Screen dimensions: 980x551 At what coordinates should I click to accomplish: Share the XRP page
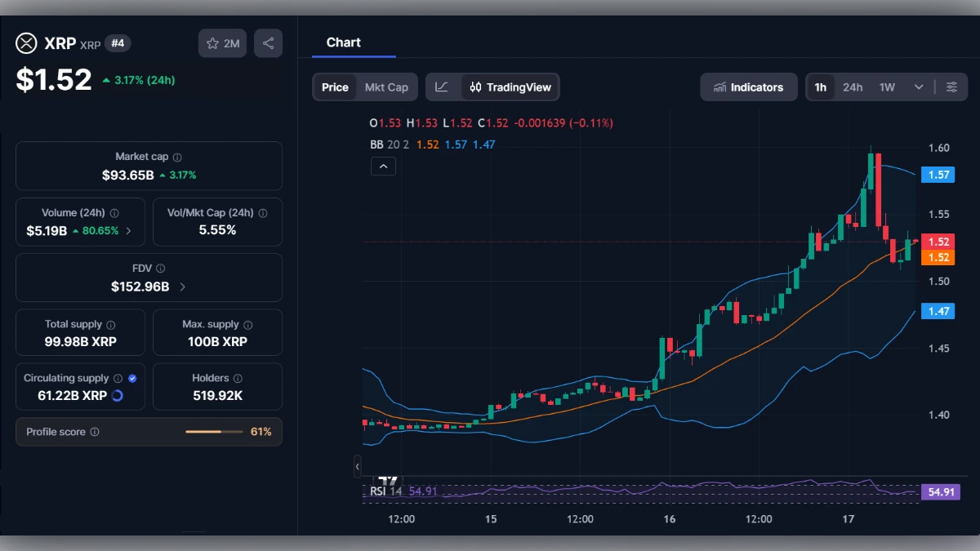click(268, 43)
